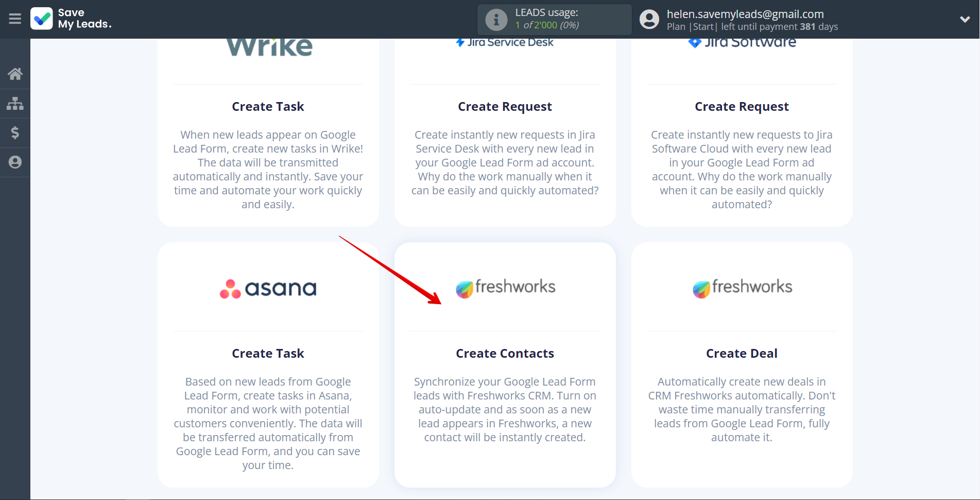Expand the account dropdown chevron
The height and width of the screenshot is (500, 980).
965,20
